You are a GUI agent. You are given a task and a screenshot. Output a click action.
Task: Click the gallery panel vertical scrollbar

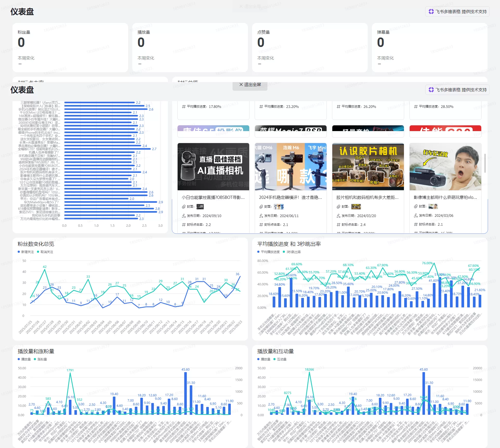[485, 163]
